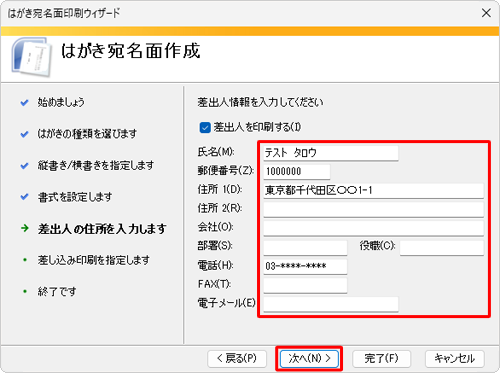Click the 氏名(M): label
This screenshot has width=500, height=373.
click(x=216, y=152)
